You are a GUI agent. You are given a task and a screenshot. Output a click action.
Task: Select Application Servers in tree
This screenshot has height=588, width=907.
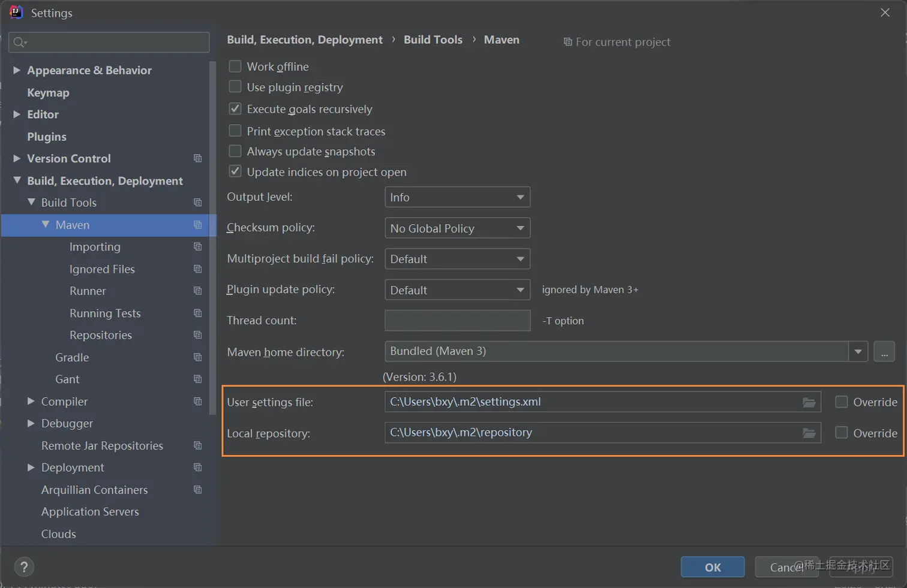[x=90, y=512]
